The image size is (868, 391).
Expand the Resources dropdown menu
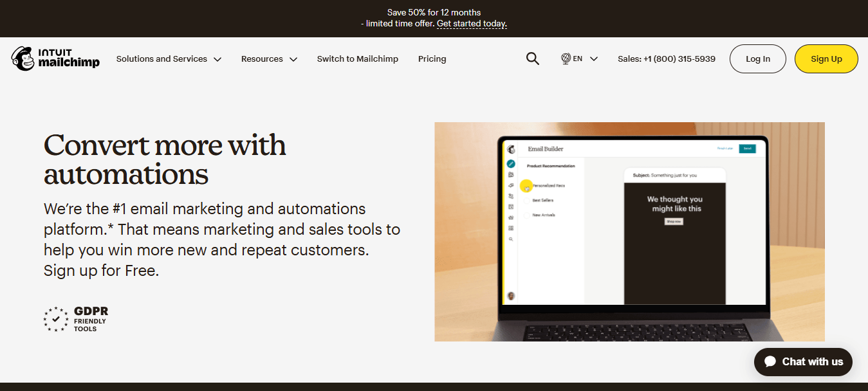269,59
